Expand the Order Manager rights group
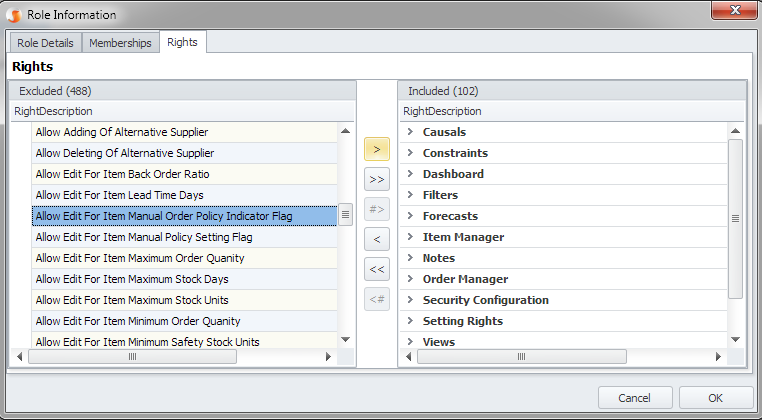This screenshot has height=420, width=762. pos(410,279)
